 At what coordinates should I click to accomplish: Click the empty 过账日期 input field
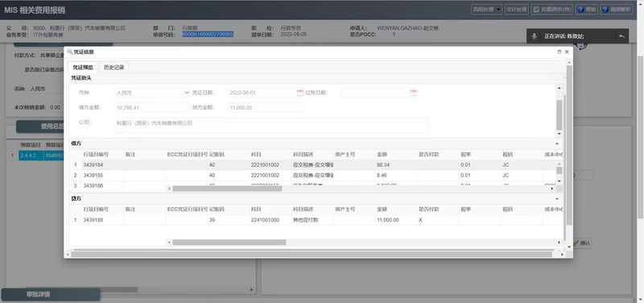(375, 93)
